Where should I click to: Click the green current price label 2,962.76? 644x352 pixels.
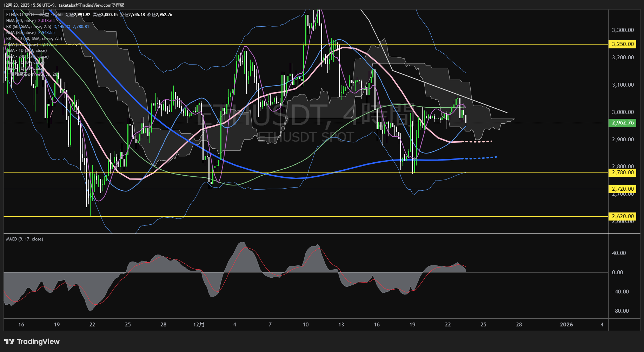point(623,123)
